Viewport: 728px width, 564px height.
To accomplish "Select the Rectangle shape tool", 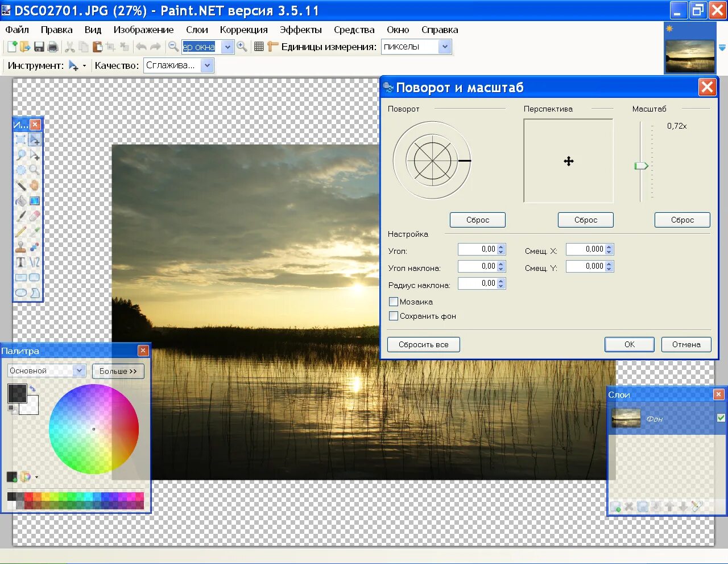I will [x=21, y=278].
